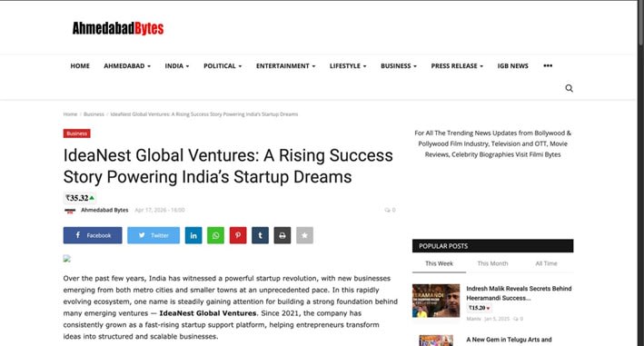644x346 pixels.
Task: Click the LinkedIn share icon
Action: point(193,235)
